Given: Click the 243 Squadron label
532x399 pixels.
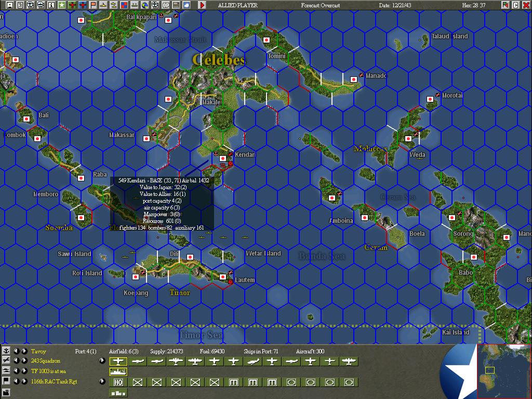Looking at the screenshot, I should coord(46,361).
